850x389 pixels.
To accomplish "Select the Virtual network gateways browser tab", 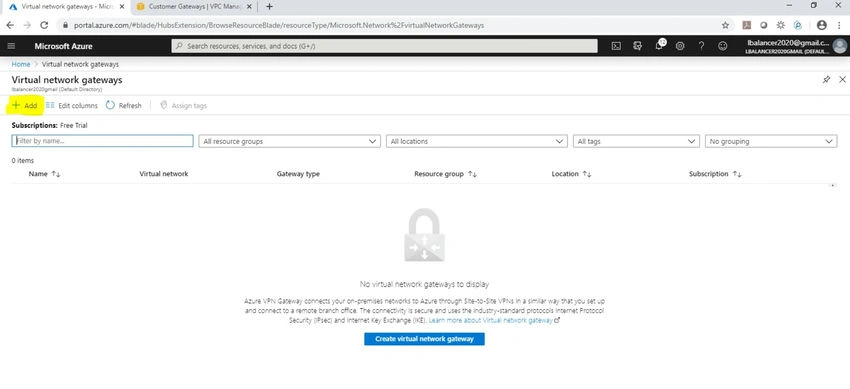I will tap(65, 7).
